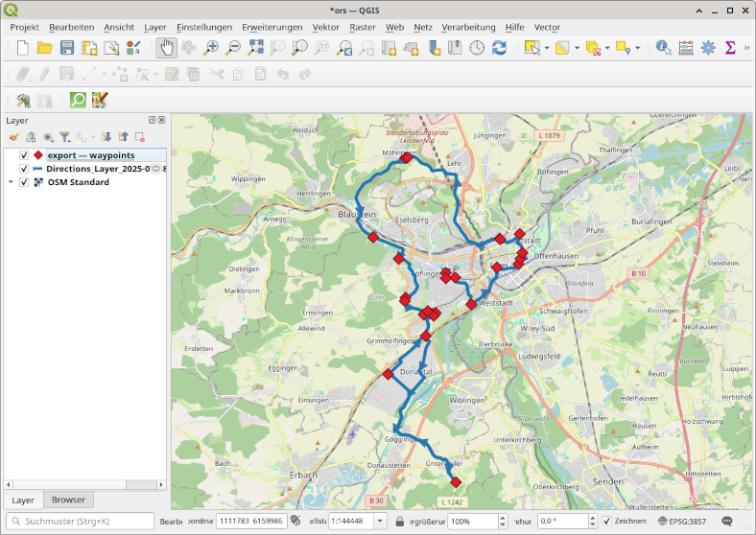
Task: Open the Vektor menu
Action: 325,27
